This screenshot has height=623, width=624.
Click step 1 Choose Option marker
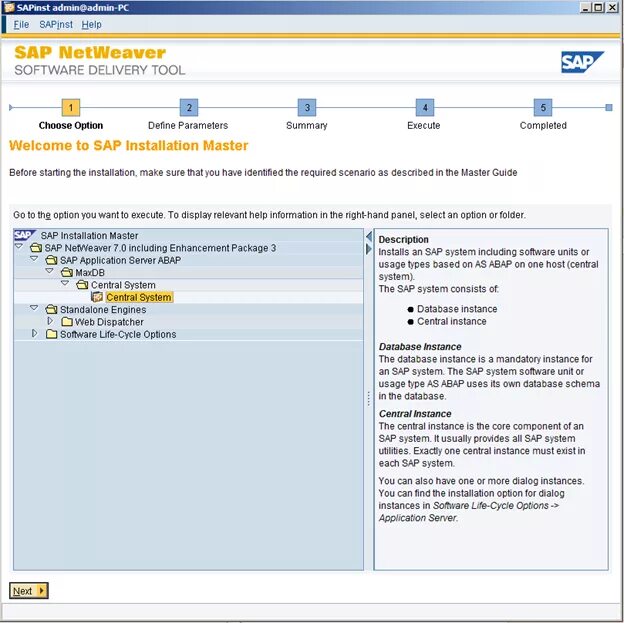(71, 107)
